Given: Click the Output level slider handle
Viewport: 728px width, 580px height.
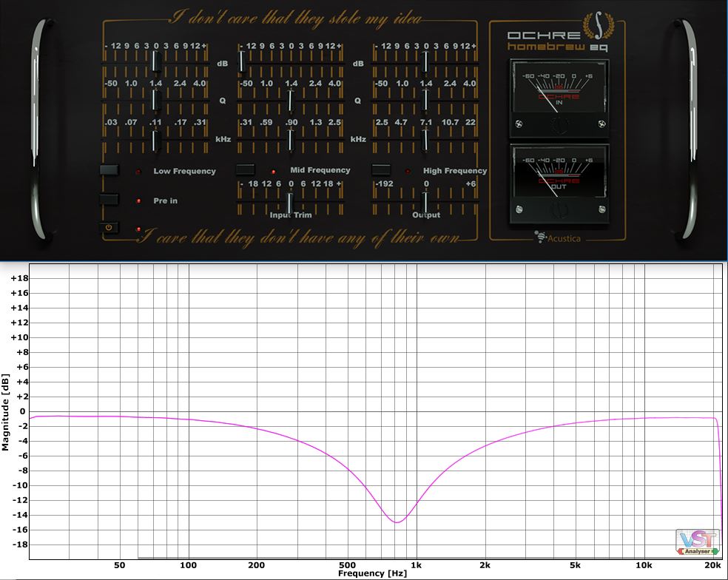Looking at the screenshot, I should 425,203.
